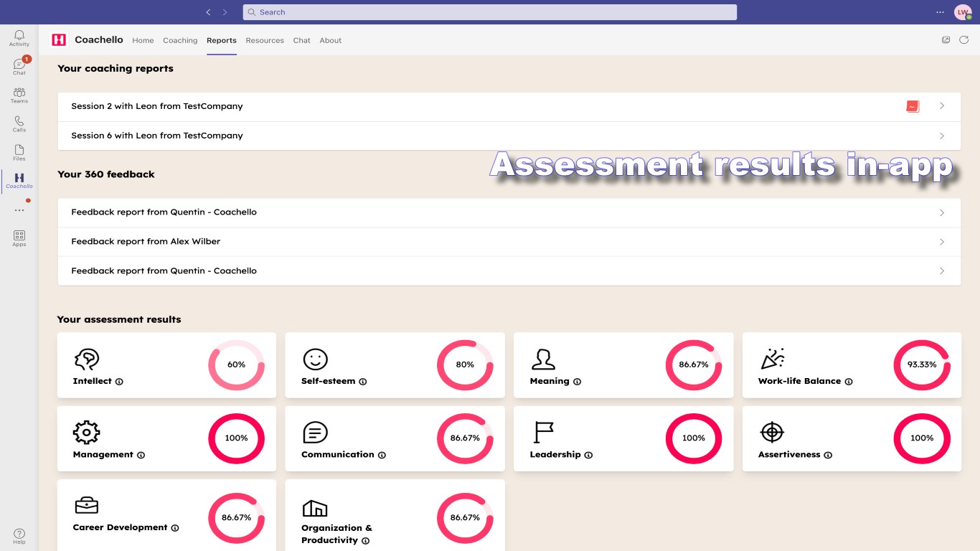
Task: Expand last Quentin - Coachello feedback chevron
Action: tap(942, 271)
